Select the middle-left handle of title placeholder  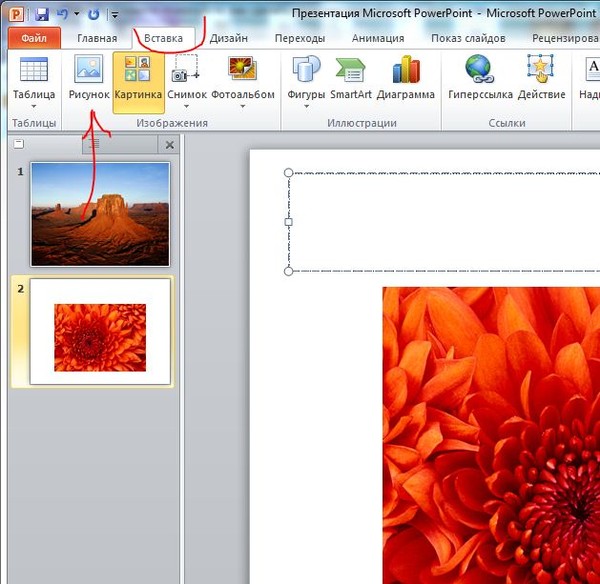pyautogui.click(x=289, y=222)
